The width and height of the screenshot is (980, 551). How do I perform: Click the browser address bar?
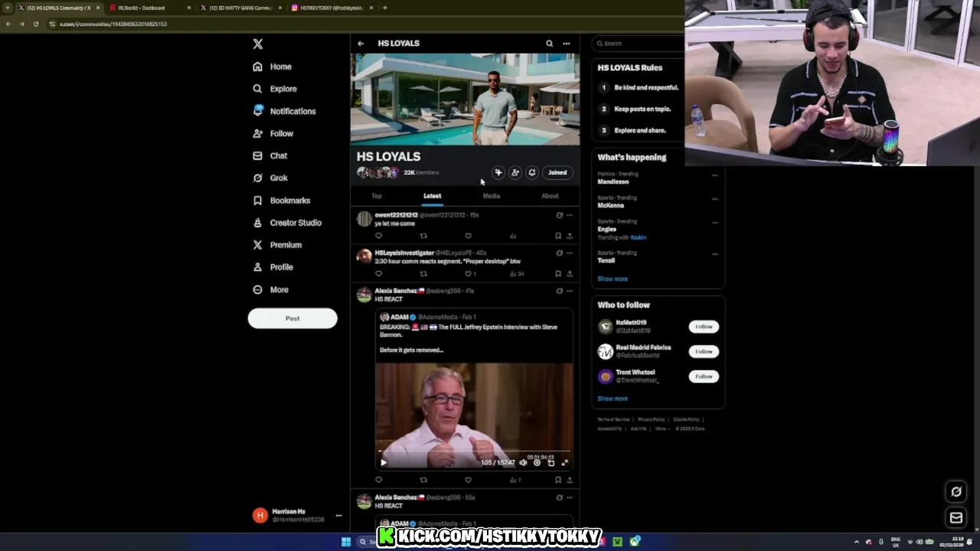(x=360, y=24)
